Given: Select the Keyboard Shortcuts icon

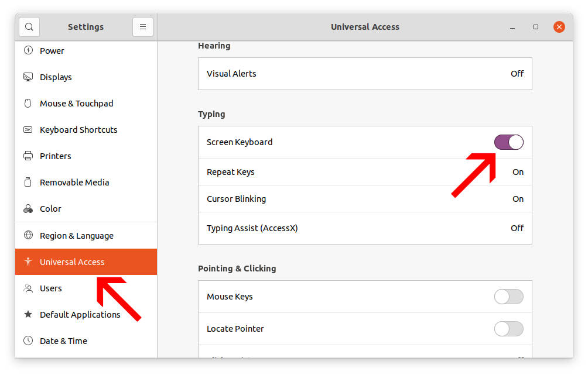Looking at the screenshot, I should click(29, 129).
